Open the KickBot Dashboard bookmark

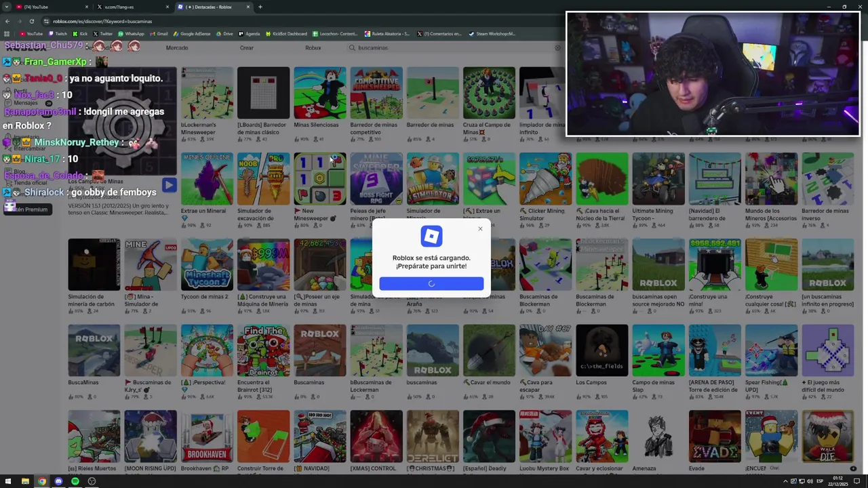click(x=286, y=33)
